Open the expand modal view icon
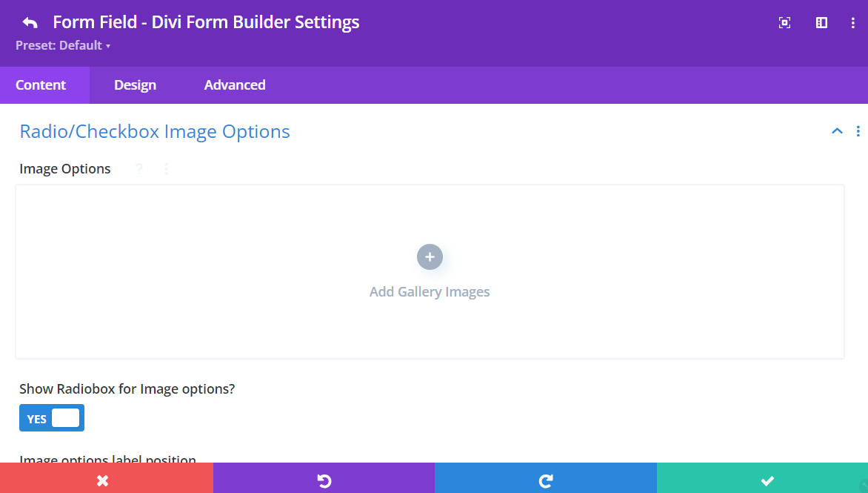 [x=784, y=22]
